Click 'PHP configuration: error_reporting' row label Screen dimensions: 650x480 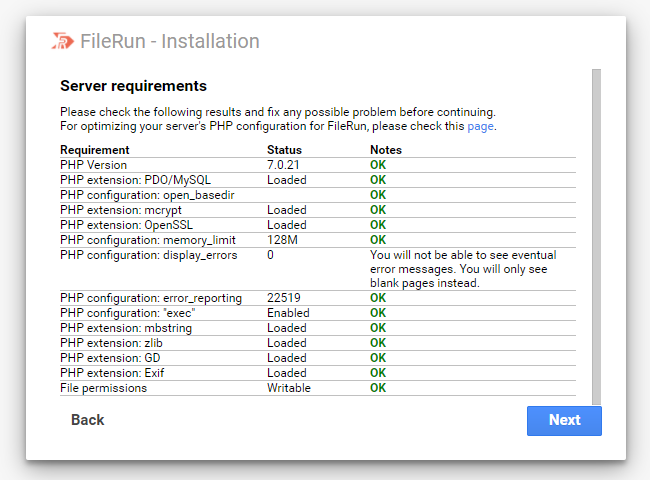151,298
